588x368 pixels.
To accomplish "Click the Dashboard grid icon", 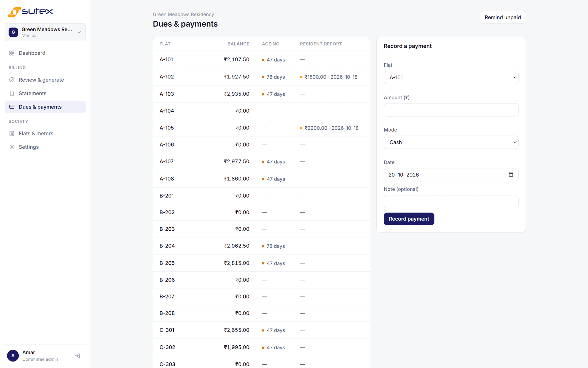I will click(12, 53).
